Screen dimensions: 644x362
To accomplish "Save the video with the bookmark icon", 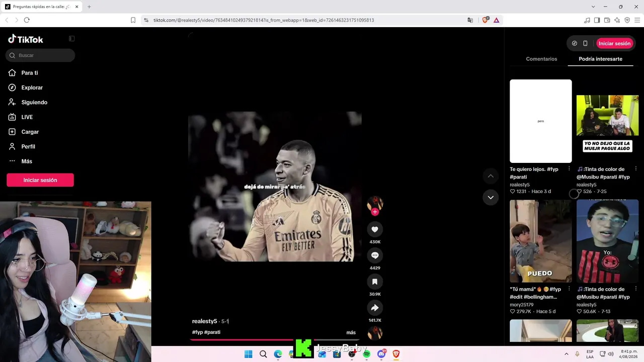I will click(x=375, y=282).
